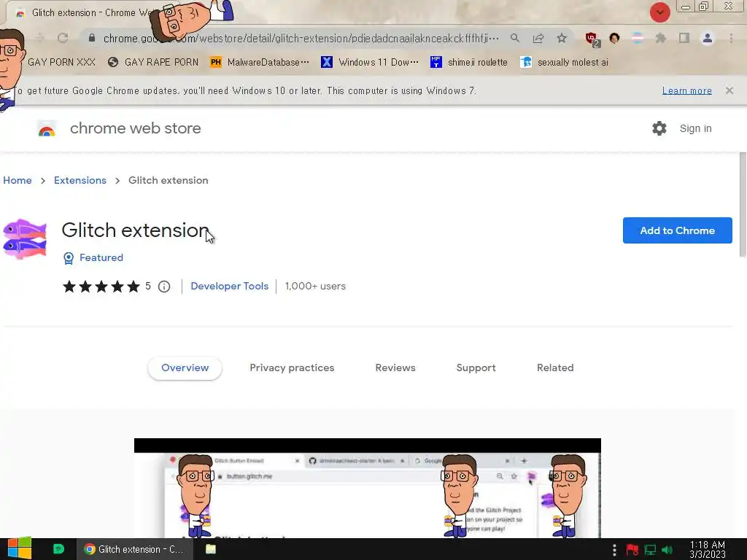Viewport: 747px width, 560px height.
Task: Sign in to Chrome Web Store
Action: pyautogui.click(x=695, y=128)
